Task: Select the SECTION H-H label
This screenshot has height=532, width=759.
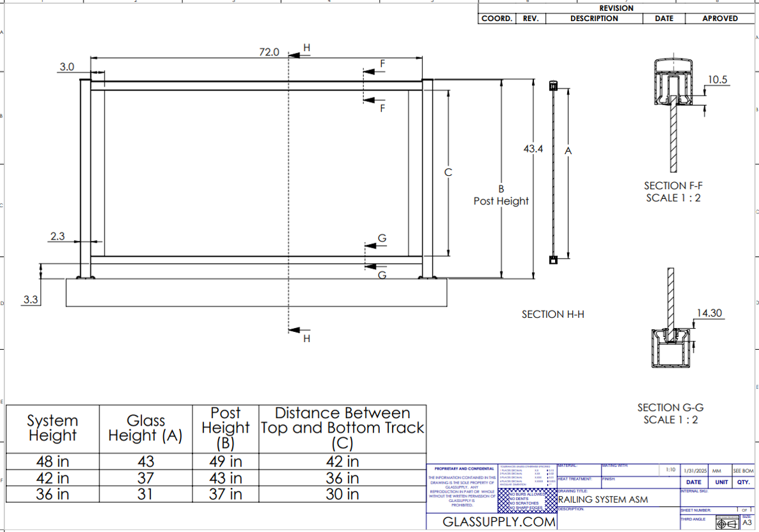Action: coord(553,315)
